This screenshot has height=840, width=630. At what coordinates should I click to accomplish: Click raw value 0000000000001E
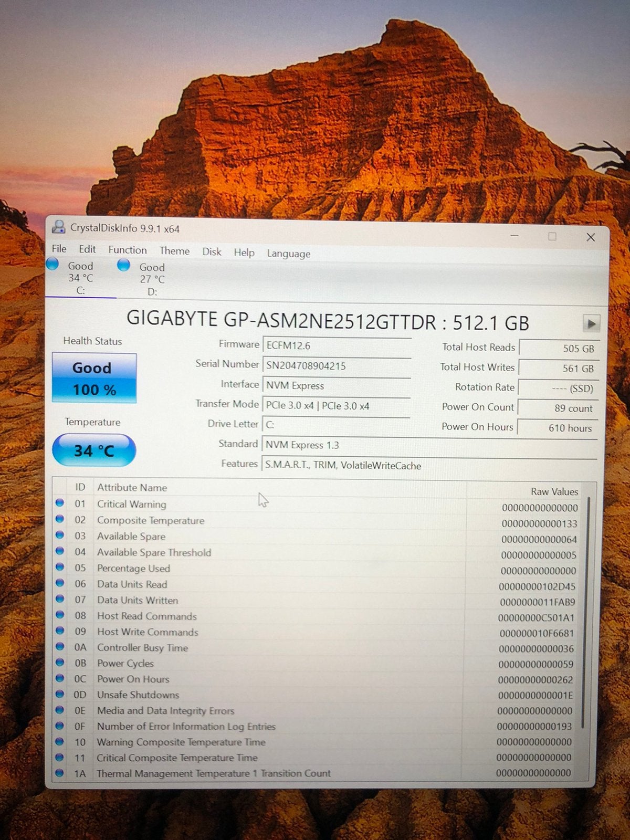click(x=535, y=696)
